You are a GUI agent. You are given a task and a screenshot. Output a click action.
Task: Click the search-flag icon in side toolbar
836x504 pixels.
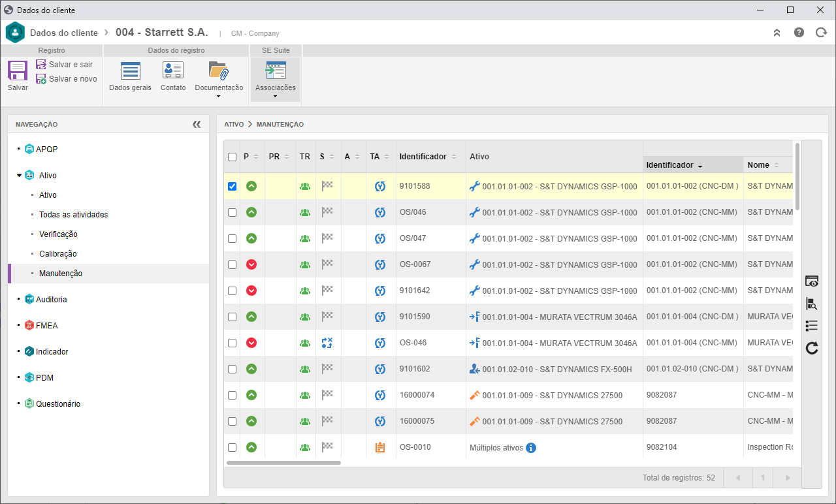click(812, 304)
